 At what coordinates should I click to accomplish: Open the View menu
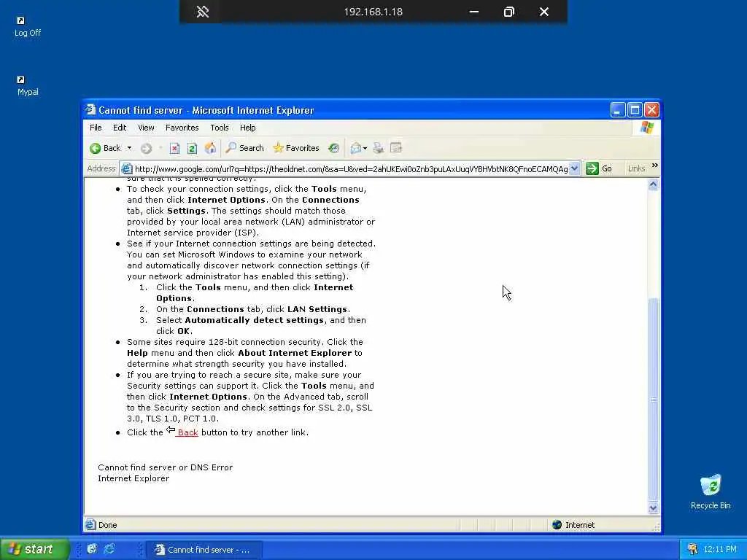tap(146, 128)
